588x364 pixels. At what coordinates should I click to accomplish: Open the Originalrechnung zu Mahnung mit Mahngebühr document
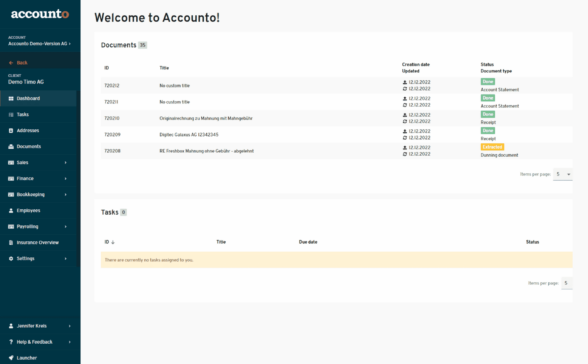tap(206, 118)
